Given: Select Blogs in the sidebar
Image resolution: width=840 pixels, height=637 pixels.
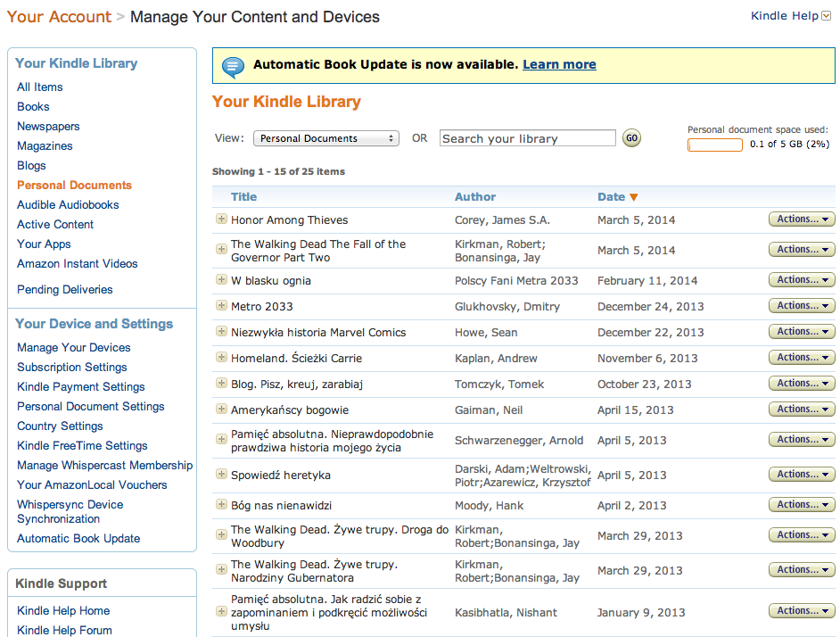Looking at the screenshot, I should pyautogui.click(x=31, y=166).
